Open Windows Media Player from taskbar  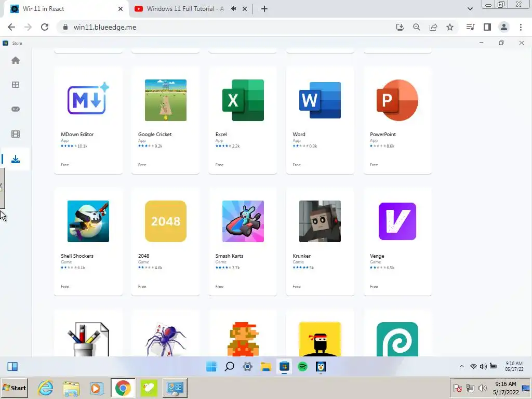96,388
